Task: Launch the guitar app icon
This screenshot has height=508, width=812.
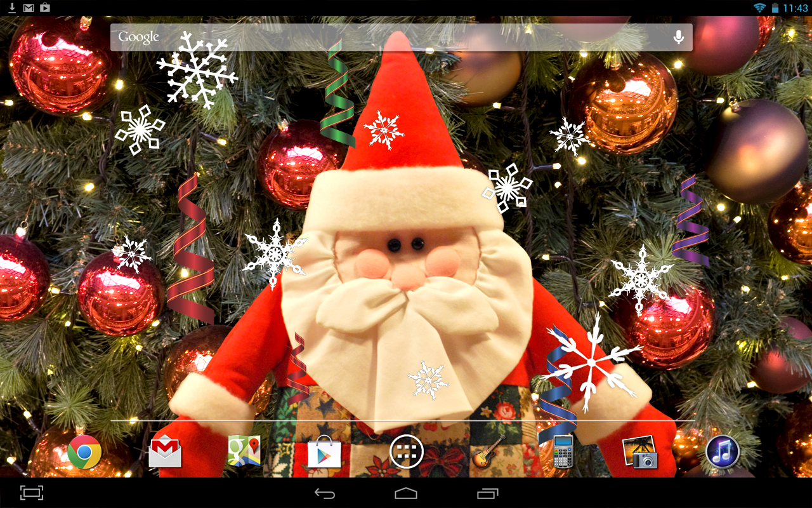Action: pyautogui.click(x=487, y=452)
